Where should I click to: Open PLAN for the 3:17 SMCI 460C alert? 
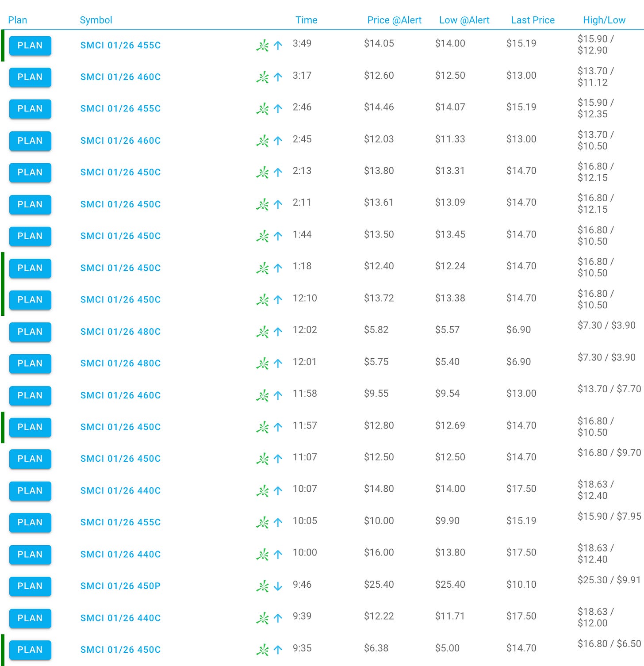click(x=30, y=77)
